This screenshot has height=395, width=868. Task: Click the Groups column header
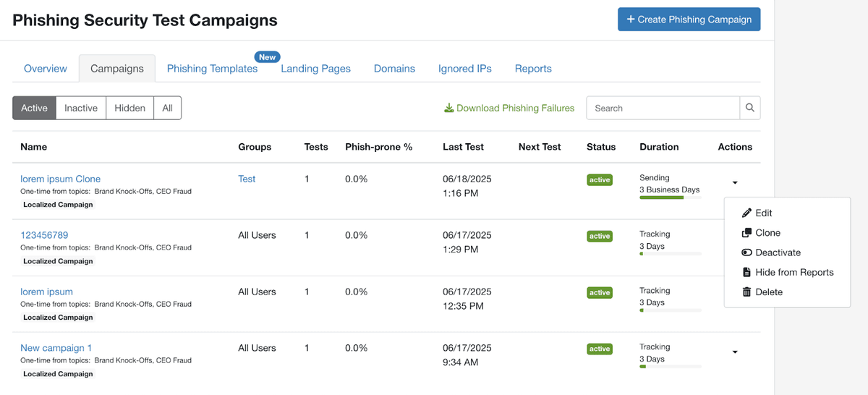click(255, 147)
